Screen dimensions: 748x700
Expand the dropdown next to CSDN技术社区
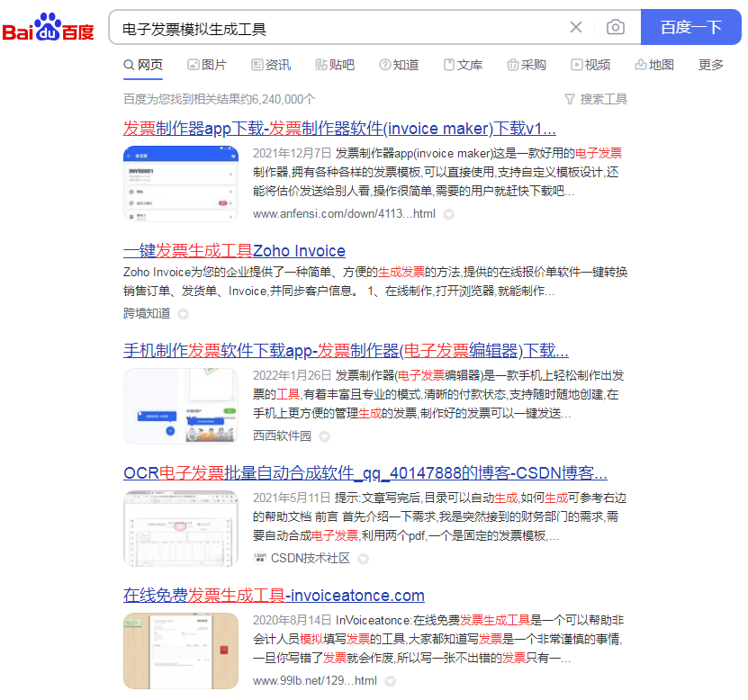[x=363, y=559]
